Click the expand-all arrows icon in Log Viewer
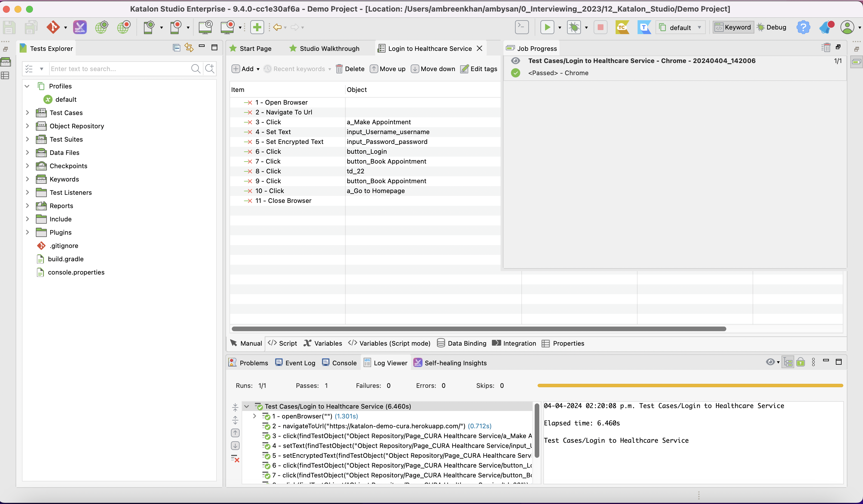The width and height of the screenshot is (863, 504). click(x=235, y=420)
